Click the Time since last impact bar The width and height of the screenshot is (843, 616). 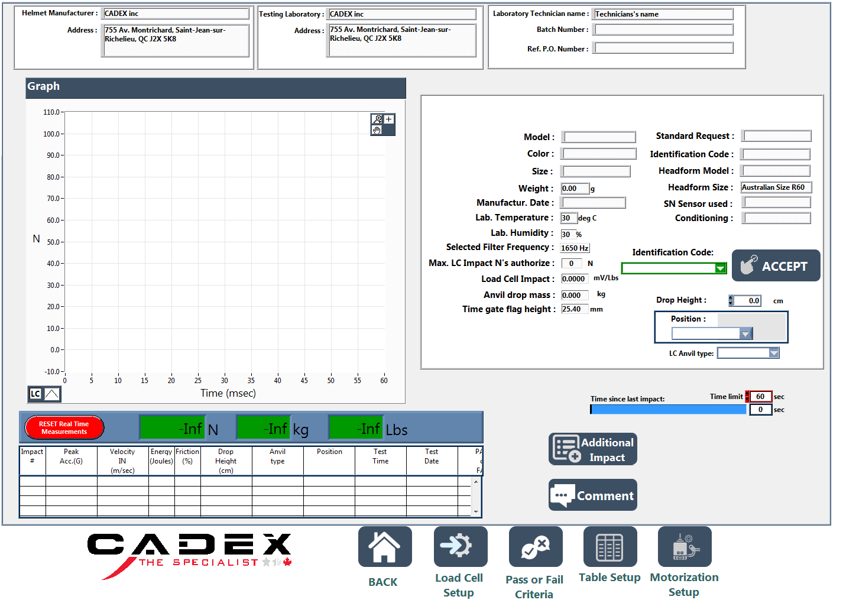pyautogui.click(x=668, y=410)
